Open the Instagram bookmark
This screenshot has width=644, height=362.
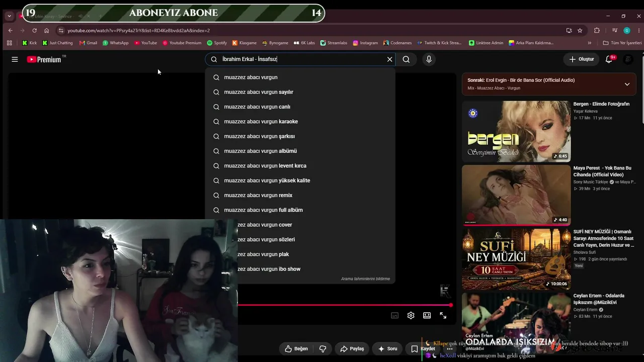click(x=365, y=43)
